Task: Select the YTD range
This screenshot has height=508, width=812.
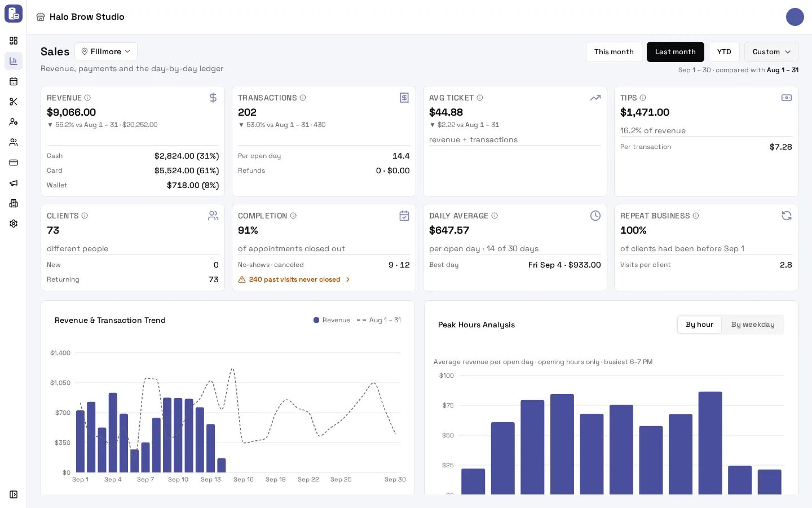Action: 724,52
